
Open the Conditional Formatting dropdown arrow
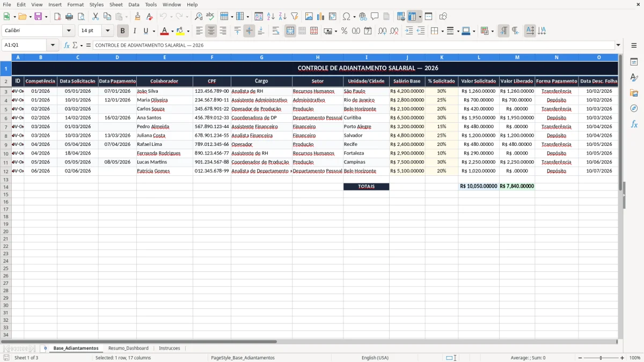[x=493, y=31]
